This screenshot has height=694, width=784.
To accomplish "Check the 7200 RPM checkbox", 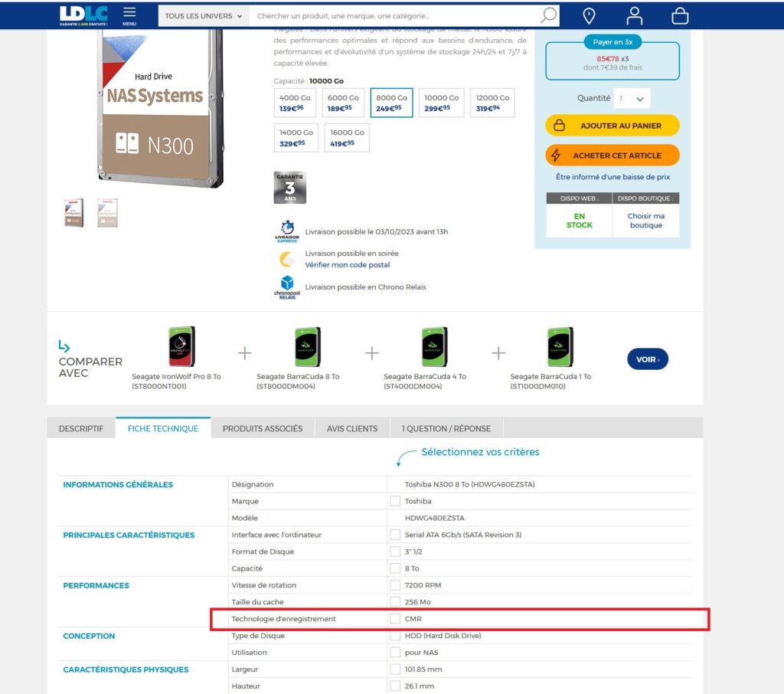I will (396, 585).
